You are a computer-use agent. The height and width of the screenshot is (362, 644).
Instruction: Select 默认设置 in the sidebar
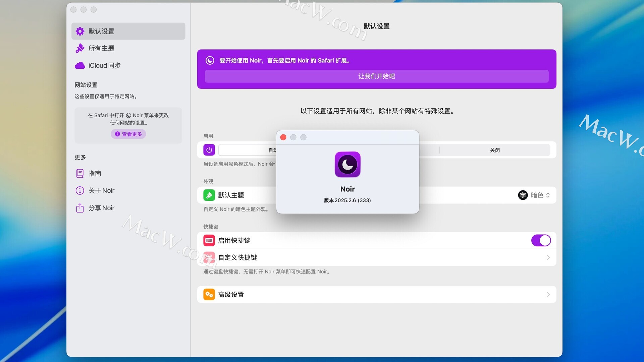pos(101,31)
